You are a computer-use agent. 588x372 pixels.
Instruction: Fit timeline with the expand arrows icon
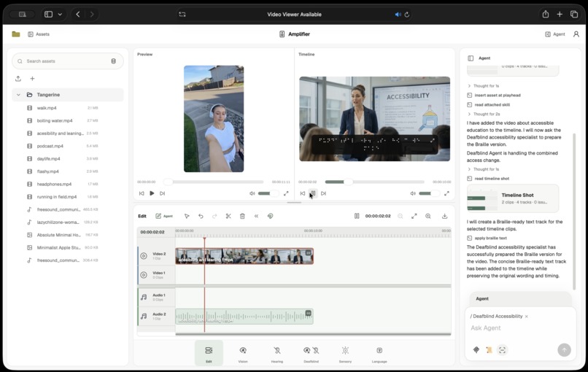(x=414, y=216)
